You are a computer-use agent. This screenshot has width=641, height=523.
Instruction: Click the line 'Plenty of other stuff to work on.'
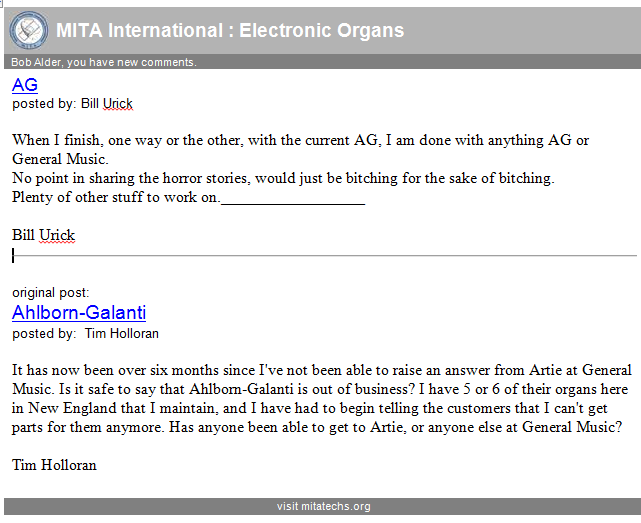(116, 197)
